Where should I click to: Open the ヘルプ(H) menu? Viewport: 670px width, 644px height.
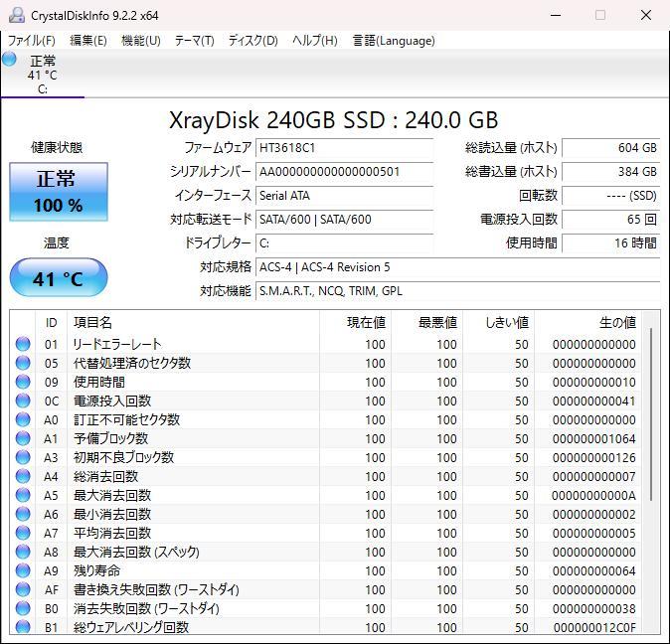[x=315, y=41]
